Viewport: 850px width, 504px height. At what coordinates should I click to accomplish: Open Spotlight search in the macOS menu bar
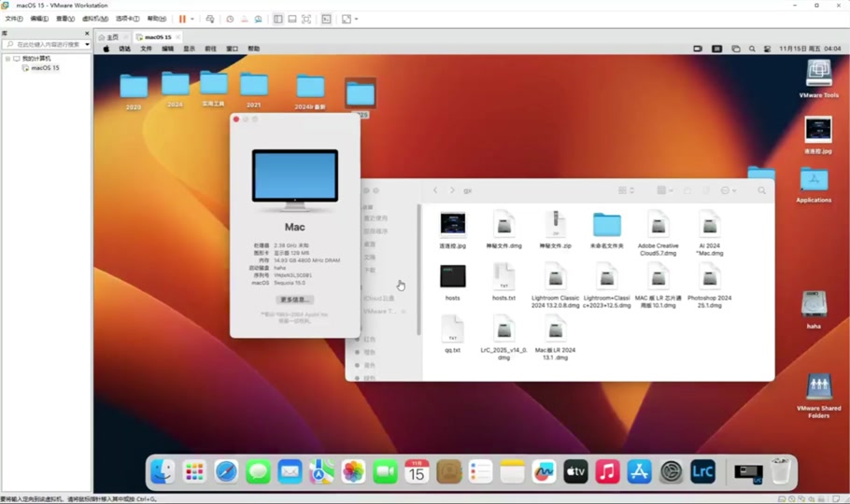(752, 49)
